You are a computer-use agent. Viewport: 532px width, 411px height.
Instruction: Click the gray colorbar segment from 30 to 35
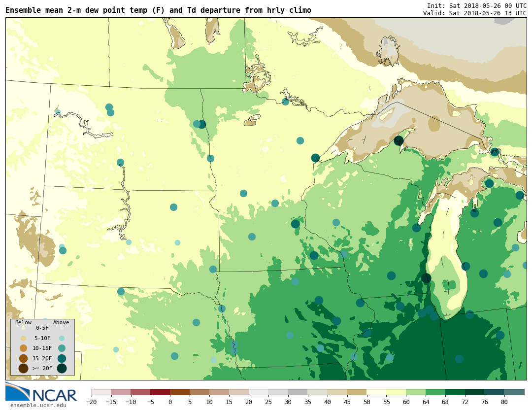(x=298, y=392)
